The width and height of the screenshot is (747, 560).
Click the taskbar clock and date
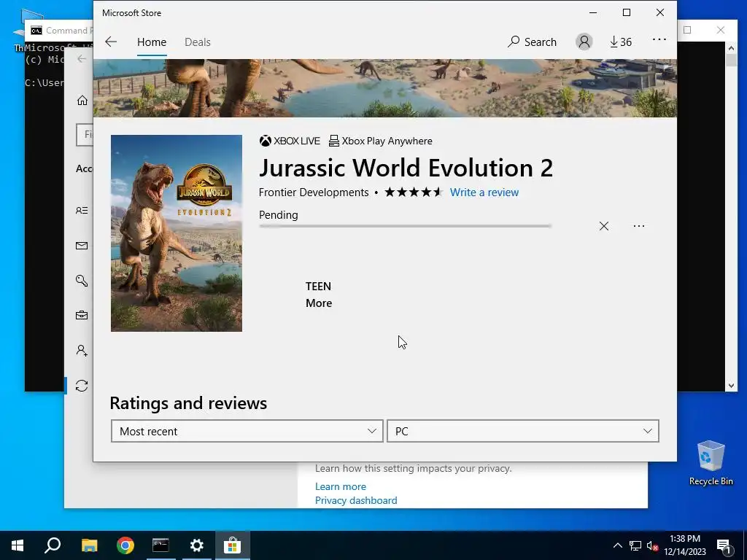pos(684,545)
